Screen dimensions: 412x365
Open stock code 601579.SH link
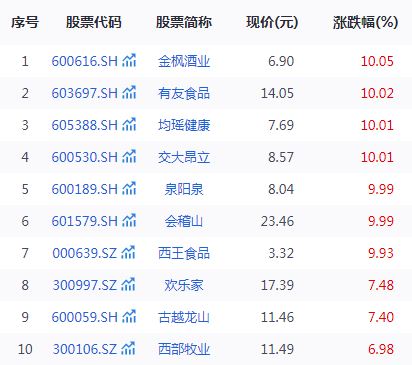tap(85, 221)
